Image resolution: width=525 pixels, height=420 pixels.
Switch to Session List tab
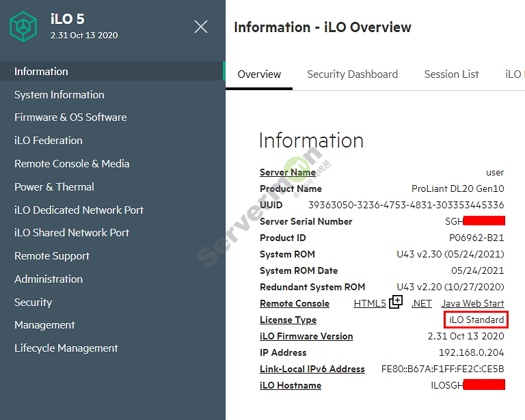451,74
